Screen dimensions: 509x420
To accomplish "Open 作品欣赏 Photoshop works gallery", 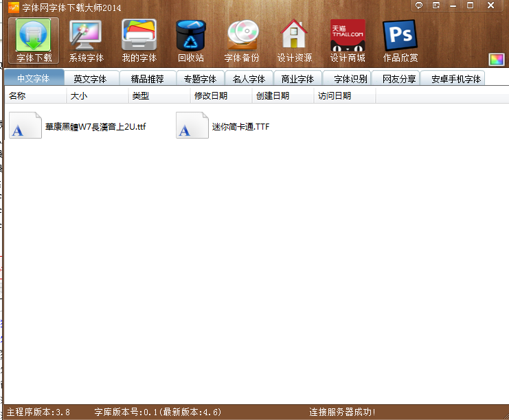I will click(400, 40).
